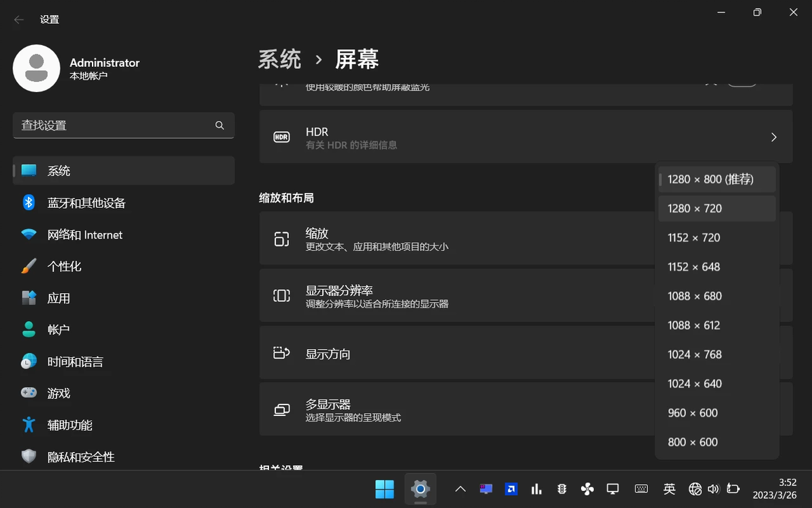Open the HDR details row
Viewport: 812px width, 508px height.
(526, 137)
